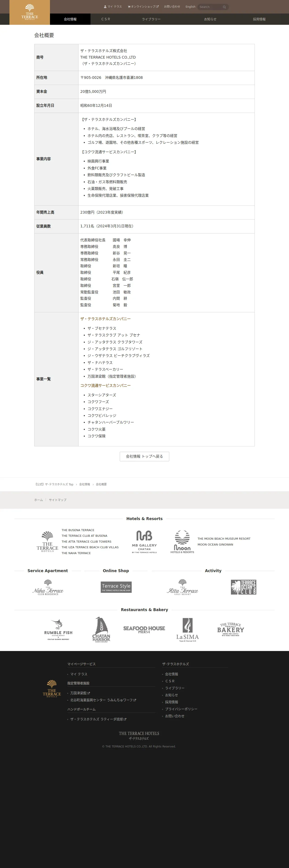This screenshot has width=289, height=868.
Task: Open THE UZA TERRACE BEACH CLUB VILLAS link
Action: 90,547
